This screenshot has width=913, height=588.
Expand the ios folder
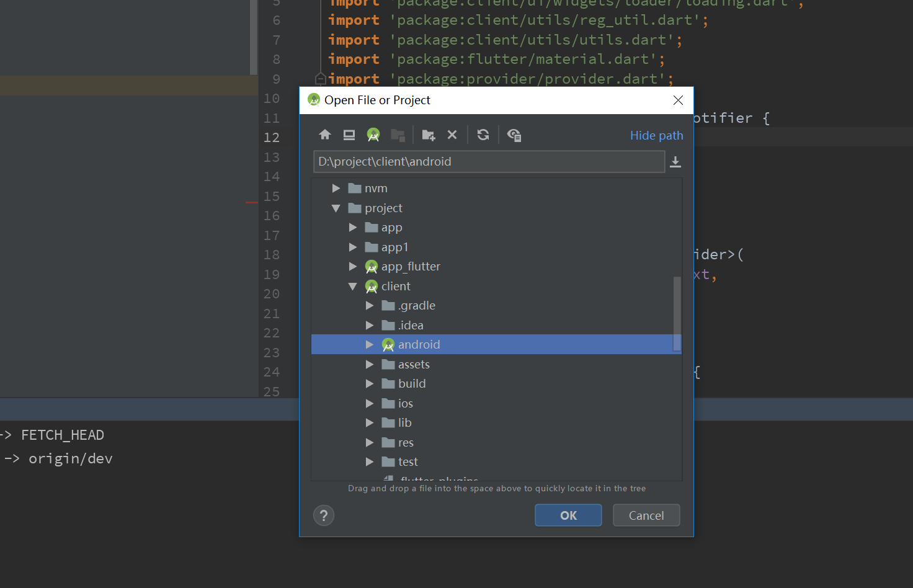[x=369, y=403]
